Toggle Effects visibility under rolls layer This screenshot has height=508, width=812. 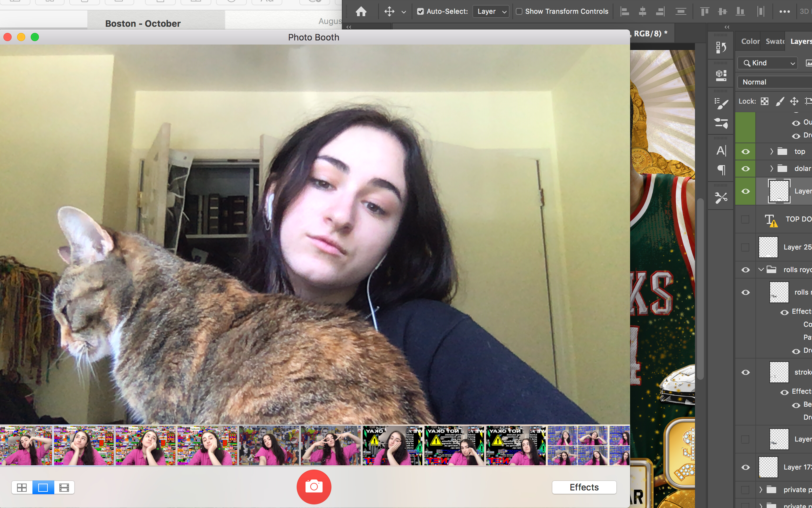[x=784, y=312]
